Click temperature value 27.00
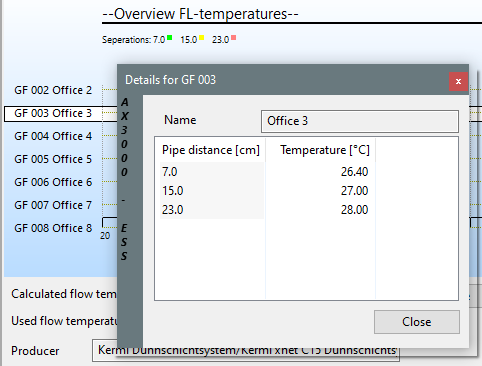 (354, 191)
